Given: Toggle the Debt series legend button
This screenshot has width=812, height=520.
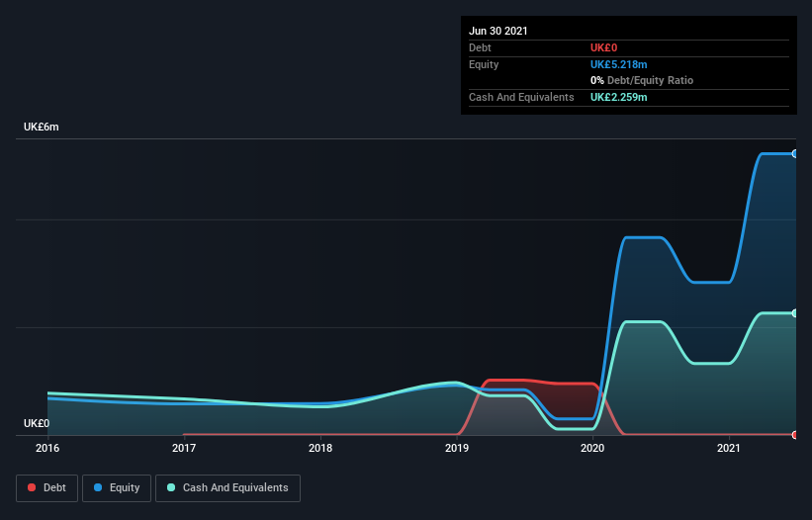Looking at the screenshot, I should pyautogui.click(x=47, y=488).
